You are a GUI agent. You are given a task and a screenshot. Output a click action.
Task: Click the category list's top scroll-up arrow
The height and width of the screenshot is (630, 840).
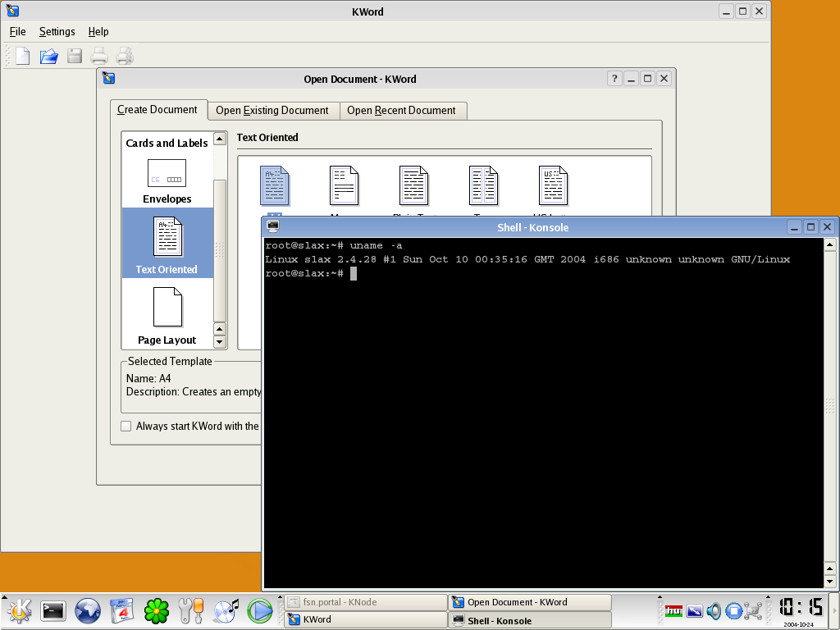point(220,139)
